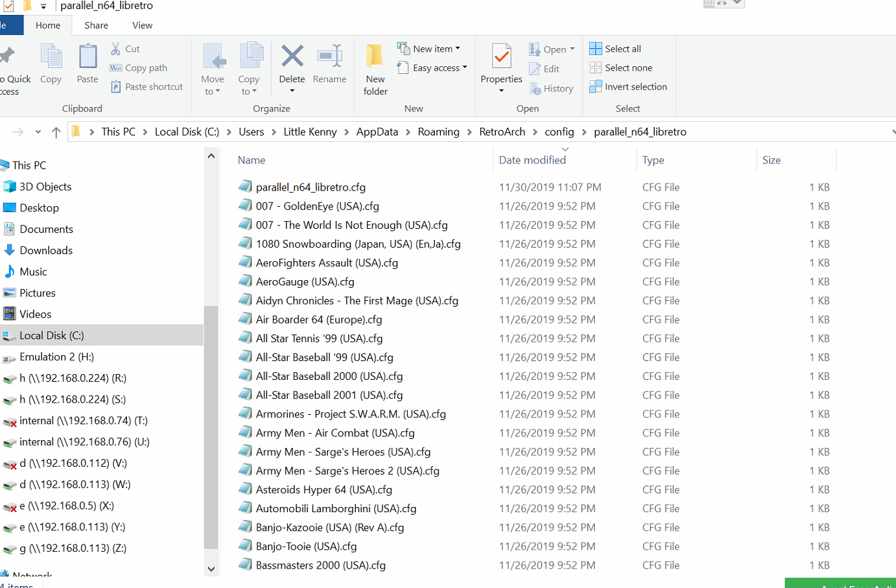This screenshot has width=896, height=588.
Task: Sort by Type column header
Action: (x=653, y=160)
